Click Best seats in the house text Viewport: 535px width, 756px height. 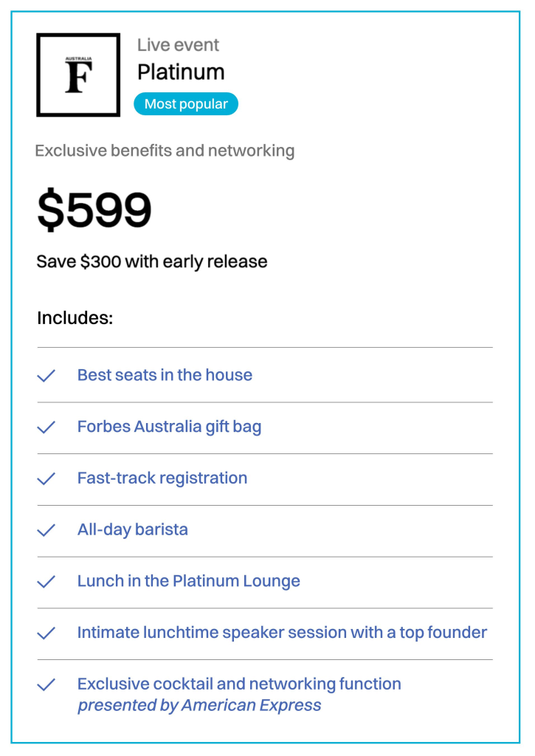165,375
